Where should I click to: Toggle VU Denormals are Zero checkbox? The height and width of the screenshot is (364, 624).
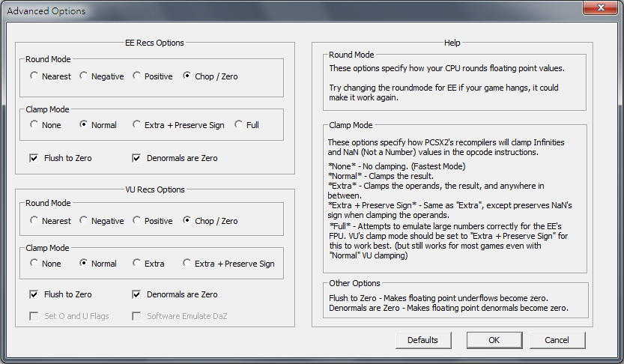pyautogui.click(x=137, y=294)
